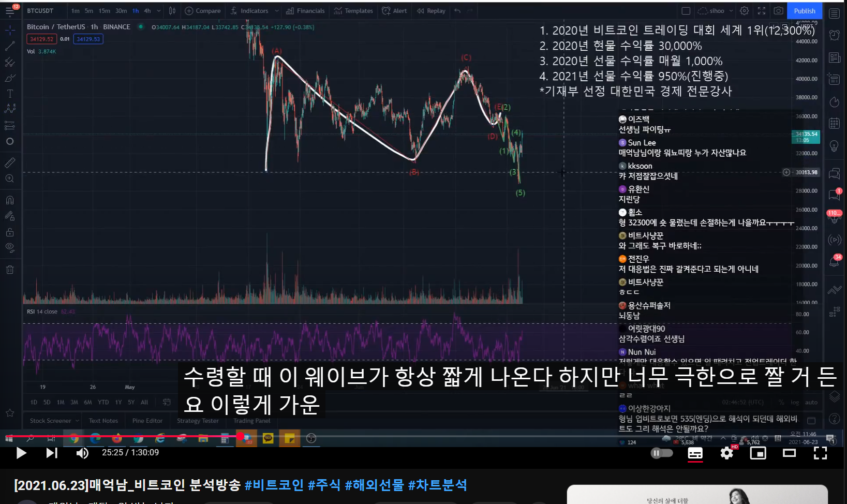Select the ruler measure tool
847x504 pixels.
[10, 162]
